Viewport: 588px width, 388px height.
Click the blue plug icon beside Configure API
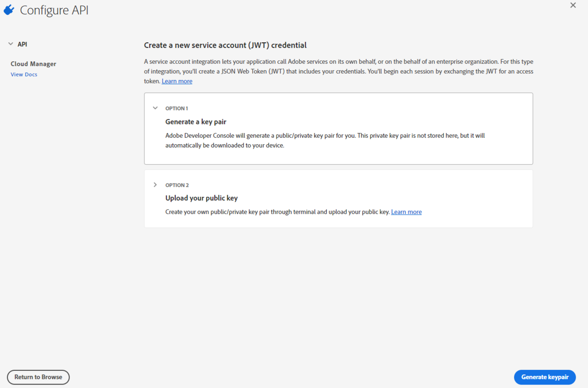coord(9,10)
